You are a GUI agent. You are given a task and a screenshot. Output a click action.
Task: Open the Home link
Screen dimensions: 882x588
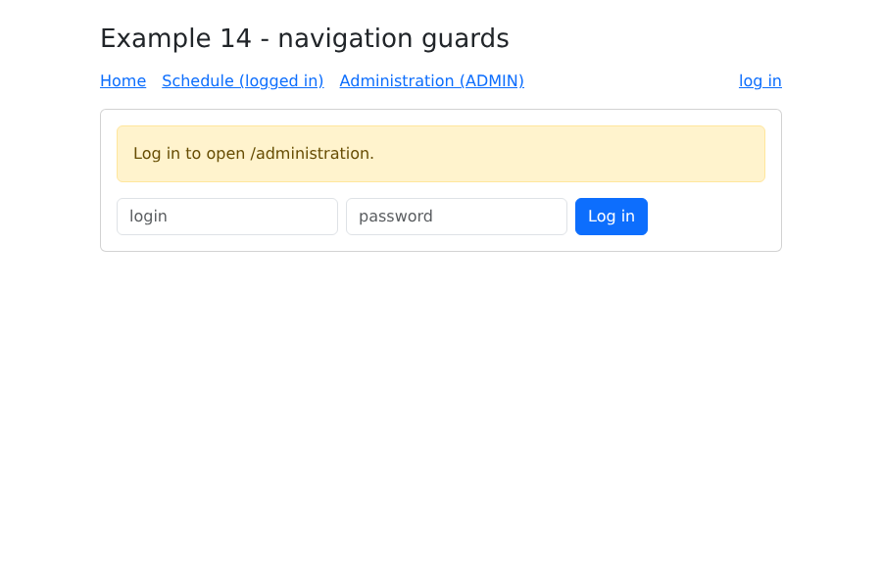(122, 81)
